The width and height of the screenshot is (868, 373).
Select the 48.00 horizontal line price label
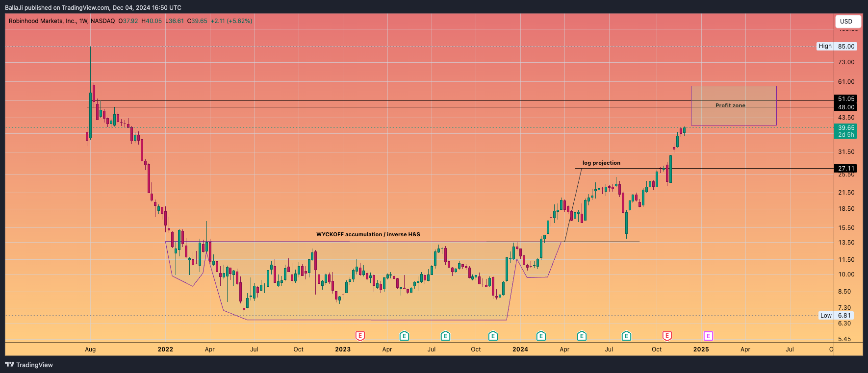846,107
